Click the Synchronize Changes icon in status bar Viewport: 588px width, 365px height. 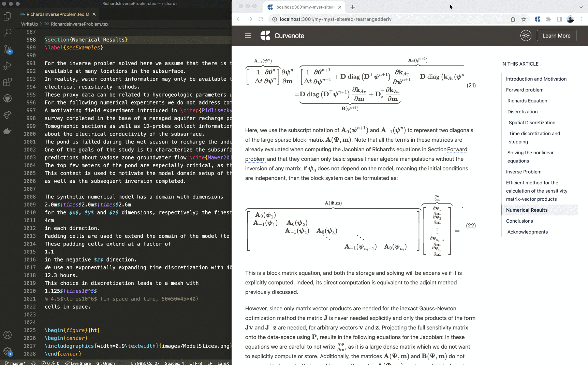pyautogui.click(x=33, y=363)
